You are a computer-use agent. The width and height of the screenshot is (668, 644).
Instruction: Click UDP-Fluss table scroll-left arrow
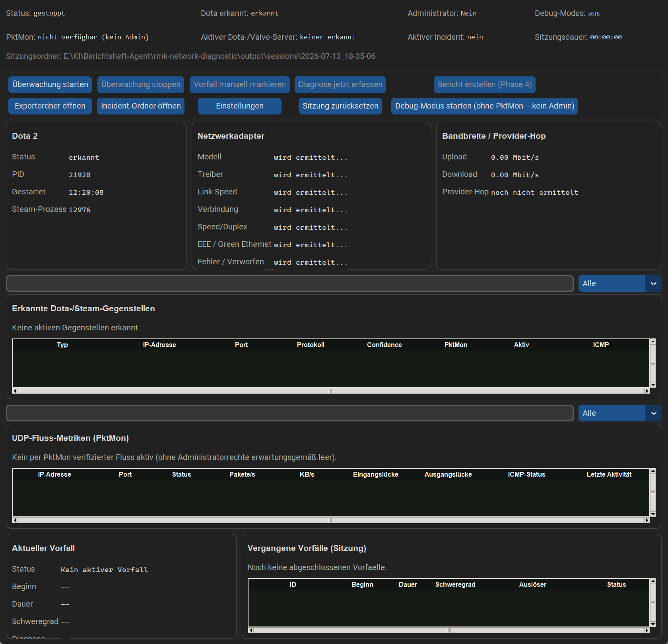(x=15, y=520)
